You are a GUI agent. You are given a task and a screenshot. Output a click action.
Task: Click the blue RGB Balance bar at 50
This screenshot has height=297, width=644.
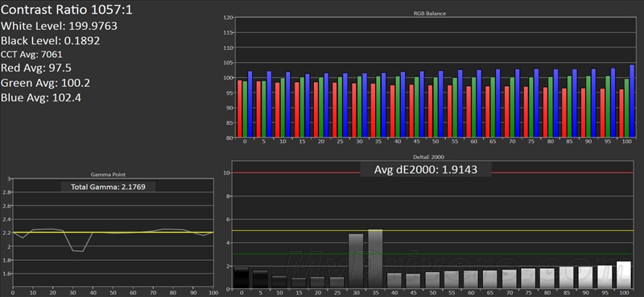pos(441,104)
